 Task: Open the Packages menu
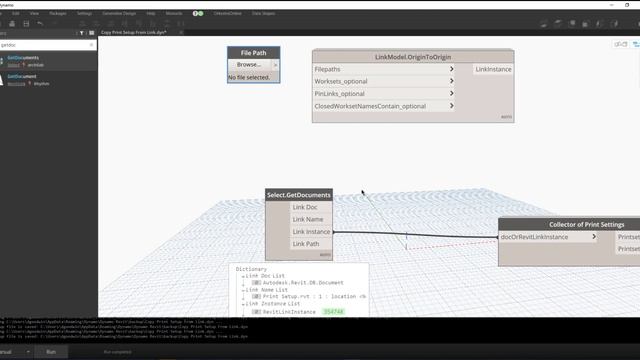click(x=58, y=13)
